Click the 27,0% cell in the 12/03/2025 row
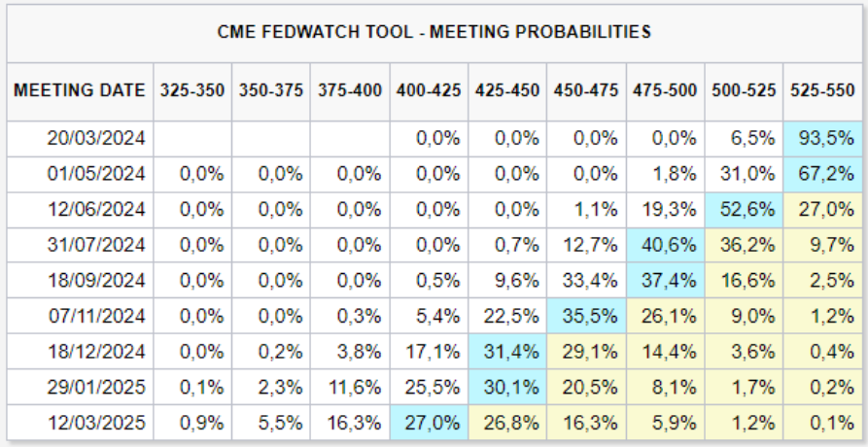 click(x=429, y=423)
